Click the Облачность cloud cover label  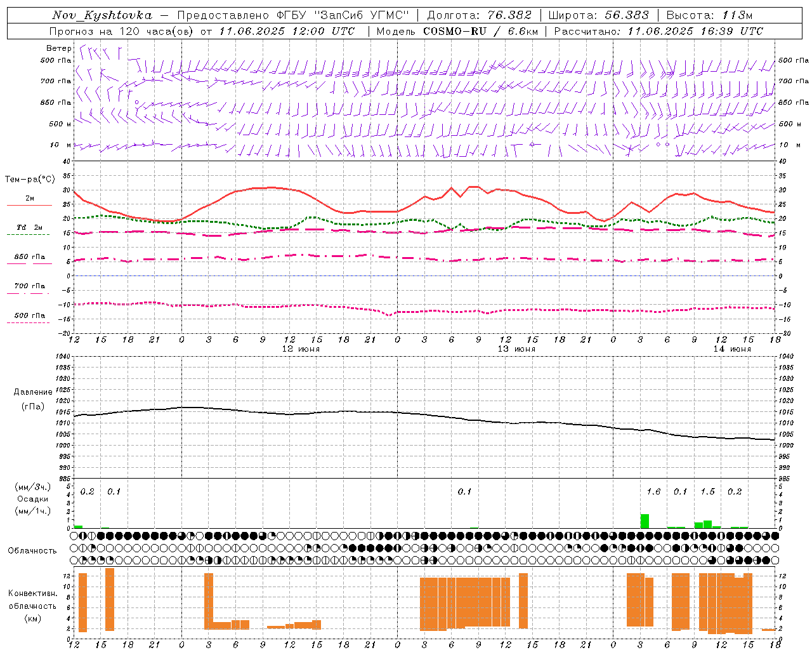32,551
